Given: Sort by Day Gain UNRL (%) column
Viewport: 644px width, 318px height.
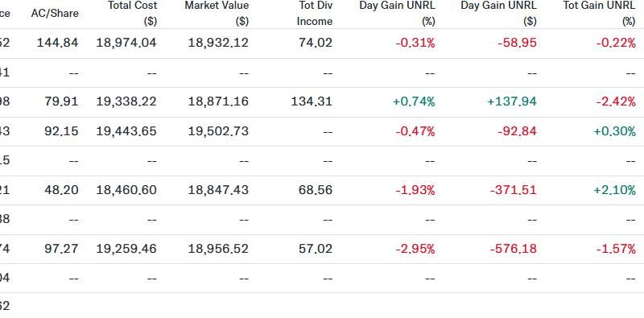Looking at the screenshot, I should pos(397,13).
